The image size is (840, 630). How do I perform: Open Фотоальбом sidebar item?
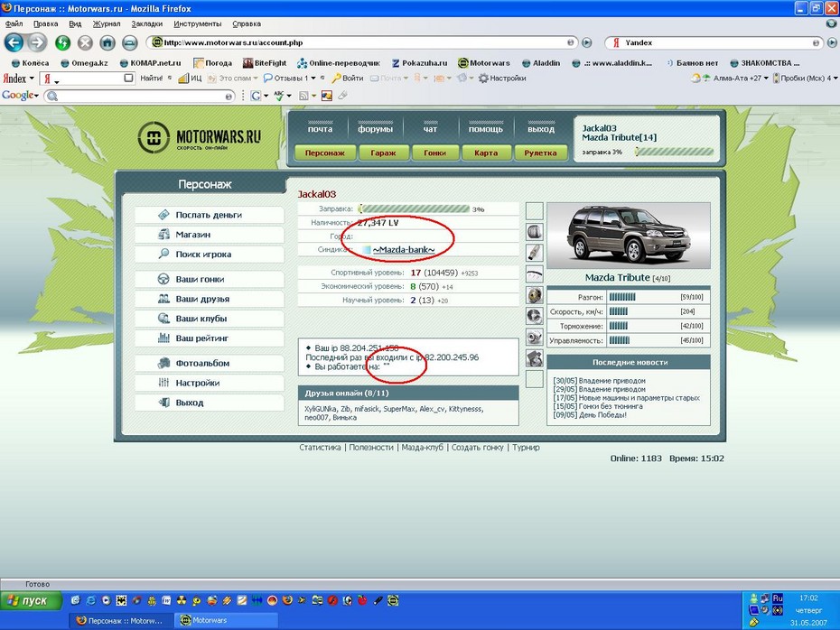coord(209,363)
